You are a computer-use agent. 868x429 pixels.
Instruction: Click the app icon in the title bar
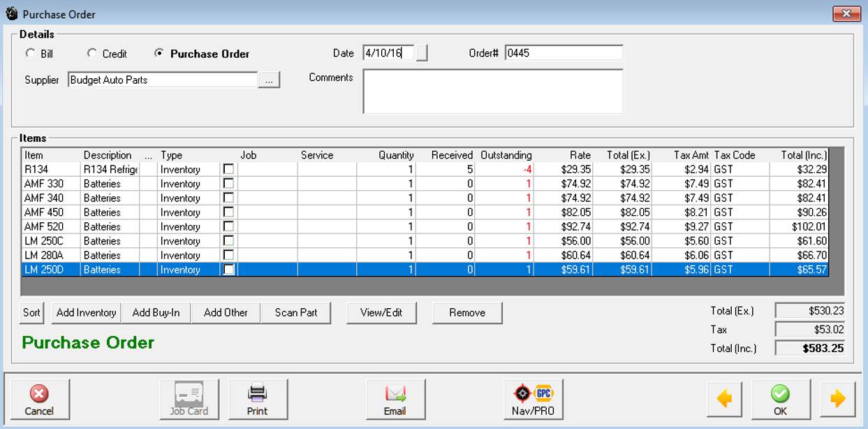pyautogui.click(x=11, y=14)
